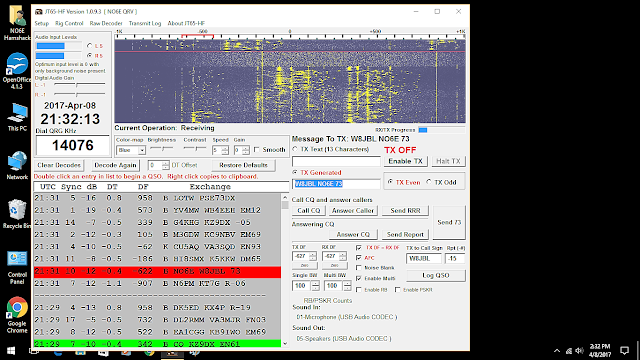Click the Clear Decodes button
Image resolution: width=640 pixels, height=360 pixels.
pos(59,165)
